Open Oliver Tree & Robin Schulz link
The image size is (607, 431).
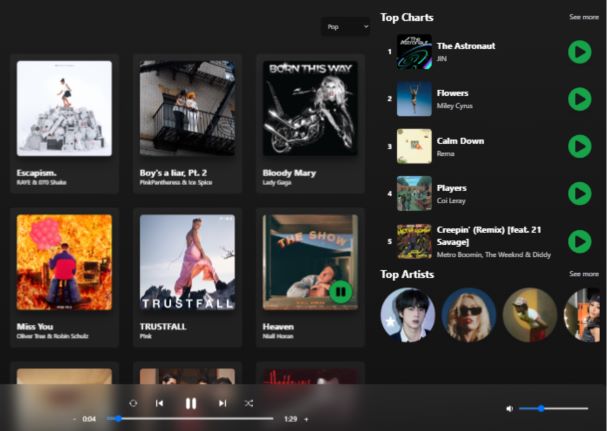(52, 336)
